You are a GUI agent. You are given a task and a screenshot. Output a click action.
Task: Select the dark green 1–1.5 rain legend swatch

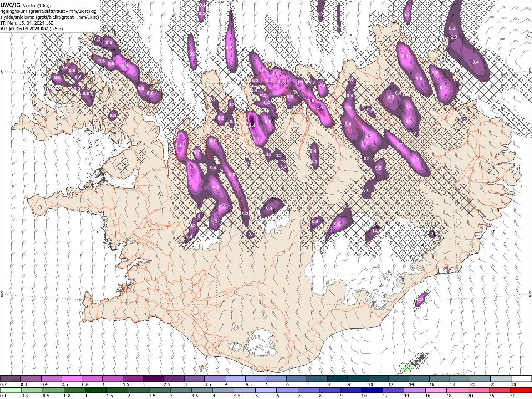95,390
